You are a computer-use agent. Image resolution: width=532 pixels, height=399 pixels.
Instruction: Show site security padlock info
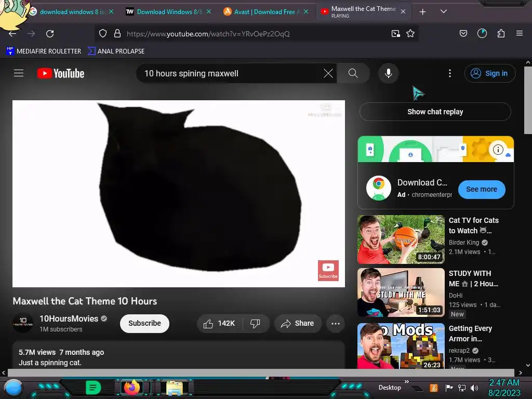click(117, 34)
